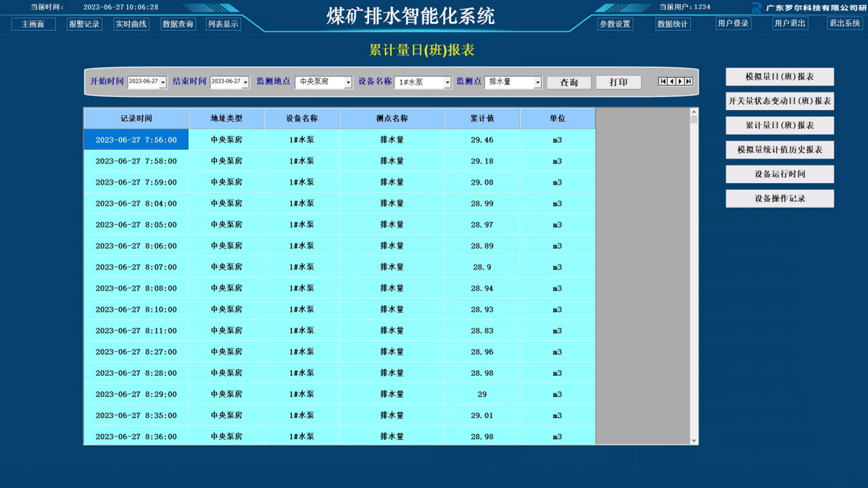Select row 2023-06-27 8:36:00
Image resolution: width=868 pixels, height=488 pixels.
[340, 436]
